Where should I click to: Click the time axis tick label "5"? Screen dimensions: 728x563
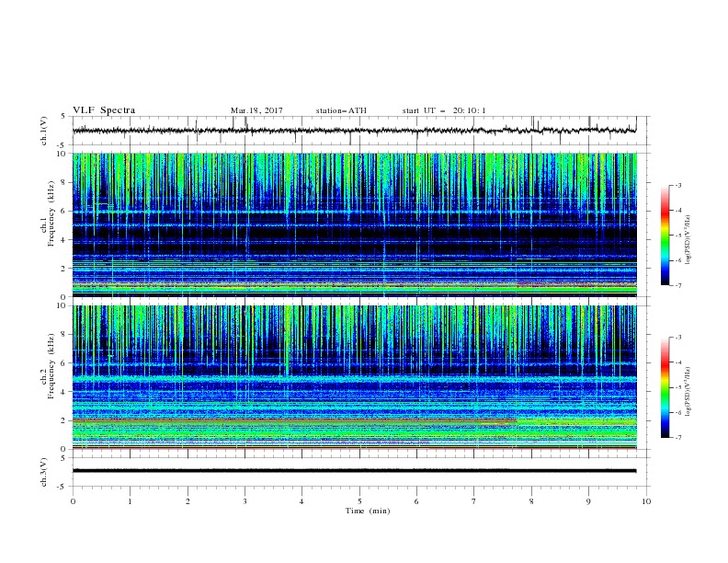(x=359, y=501)
